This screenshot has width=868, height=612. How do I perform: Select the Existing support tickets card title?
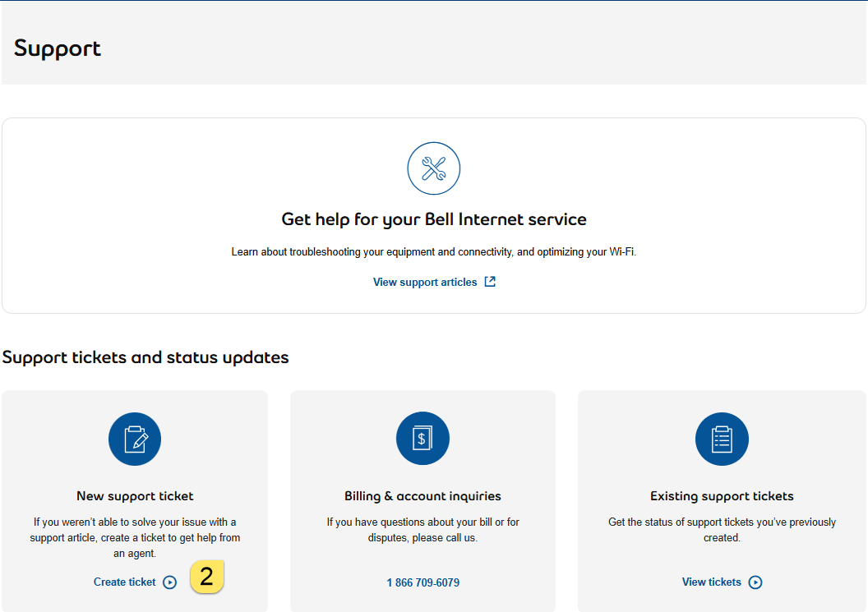click(x=722, y=496)
